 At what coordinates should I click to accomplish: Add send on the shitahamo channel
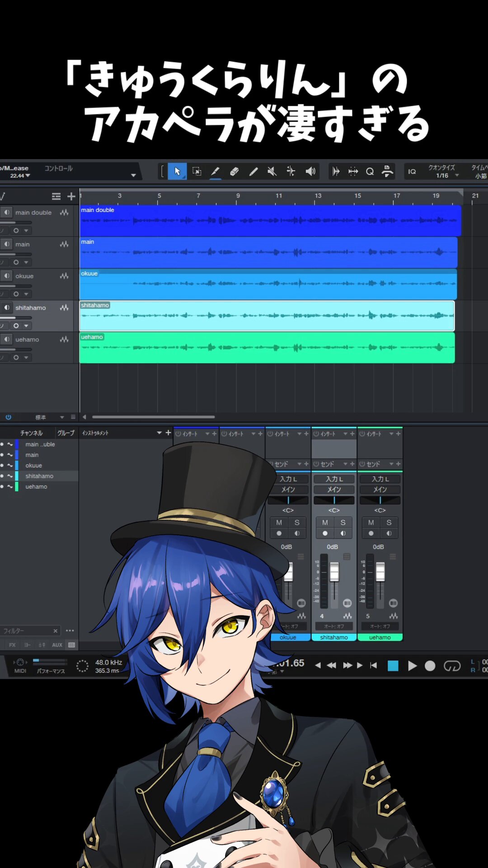pyautogui.click(x=352, y=464)
